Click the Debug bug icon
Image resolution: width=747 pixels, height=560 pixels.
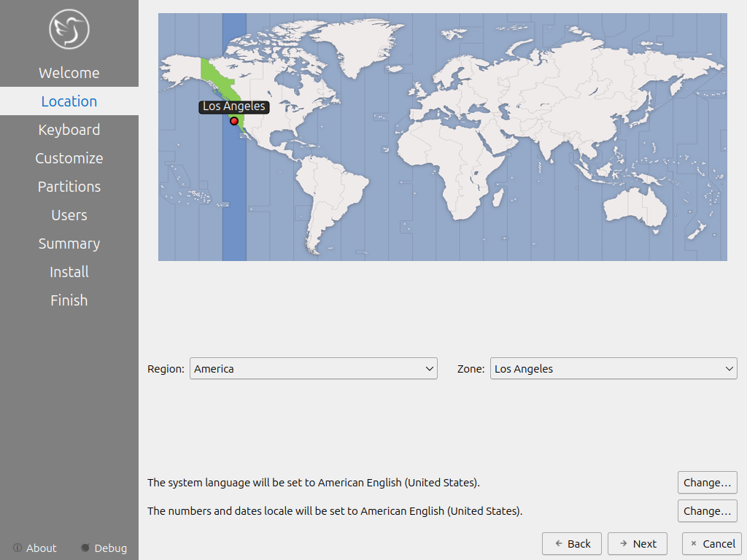tap(85, 548)
